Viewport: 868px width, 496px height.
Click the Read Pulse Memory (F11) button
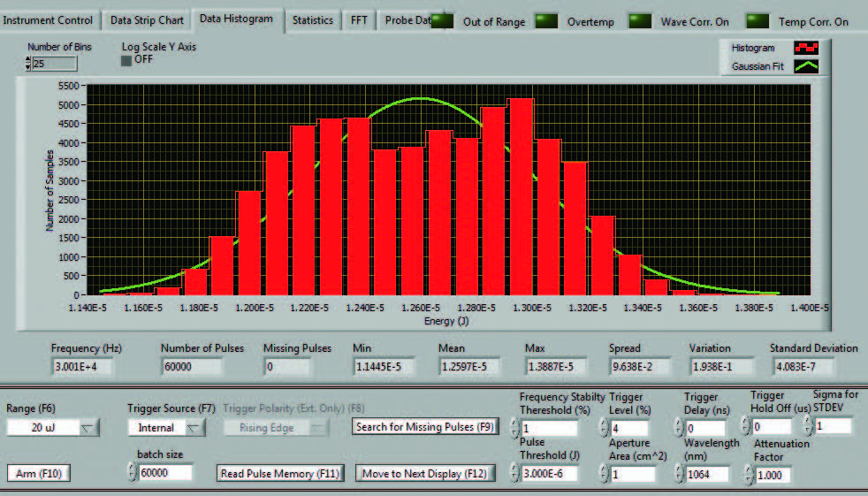280,473
